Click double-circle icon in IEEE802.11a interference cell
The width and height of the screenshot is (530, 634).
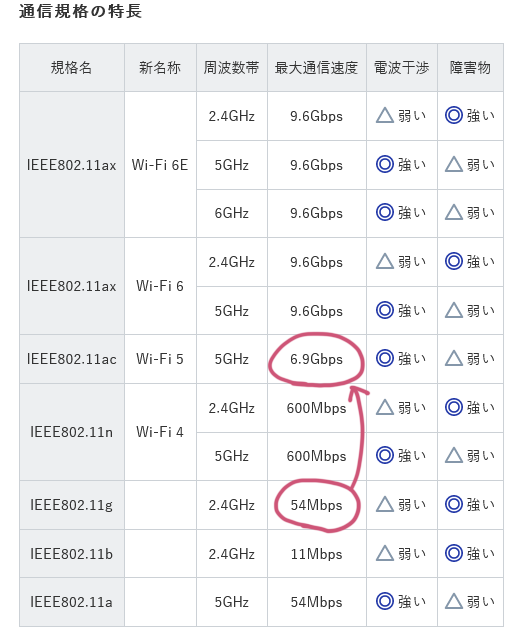click(384, 601)
